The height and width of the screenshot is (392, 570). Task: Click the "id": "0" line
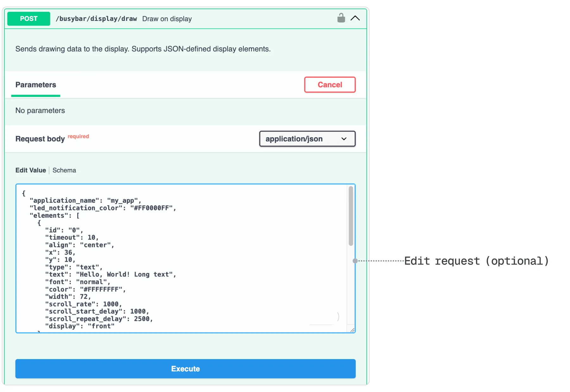[x=64, y=230]
